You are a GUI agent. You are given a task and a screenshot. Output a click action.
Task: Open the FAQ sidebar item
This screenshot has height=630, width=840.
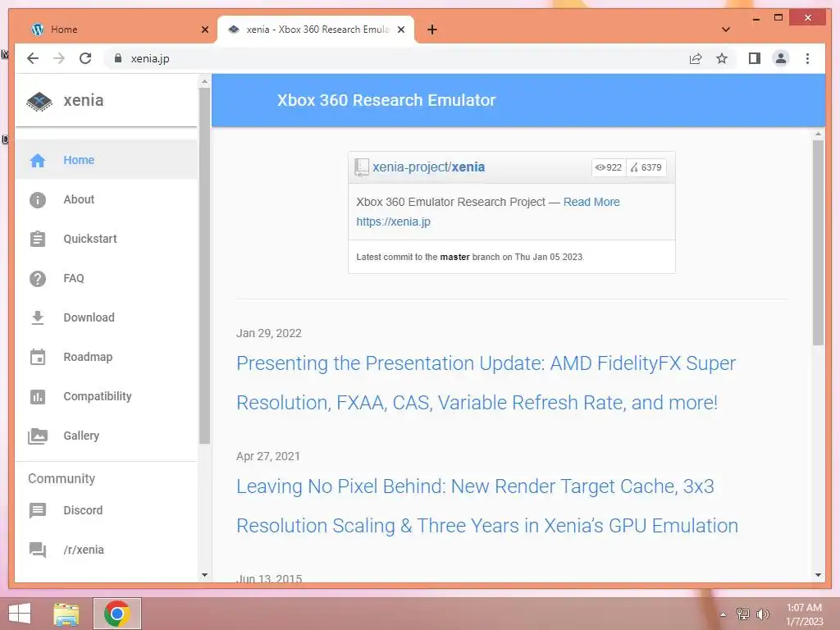[x=106, y=279]
